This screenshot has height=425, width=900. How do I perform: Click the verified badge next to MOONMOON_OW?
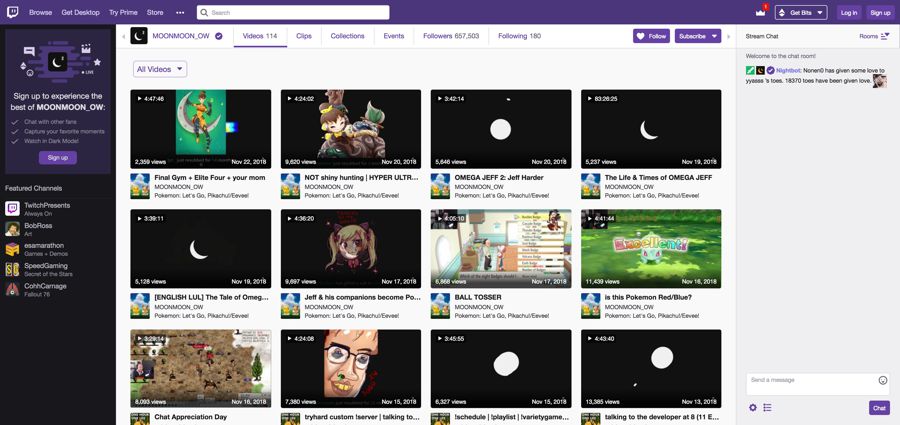[218, 36]
